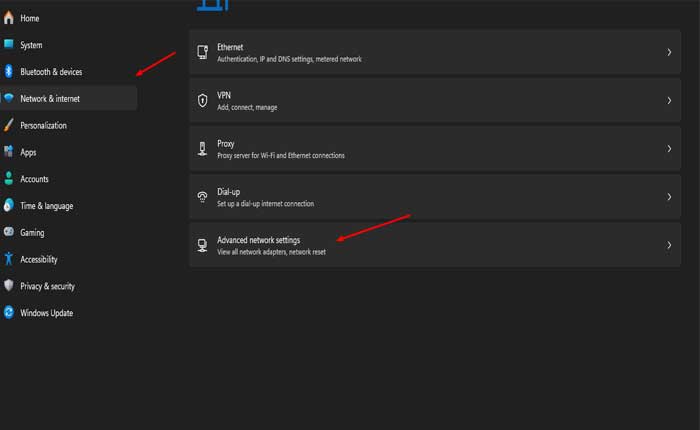Image resolution: width=700 pixels, height=430 pixels.
Task: Open the Apps icon in sidebar
Action: pos(9,152)
